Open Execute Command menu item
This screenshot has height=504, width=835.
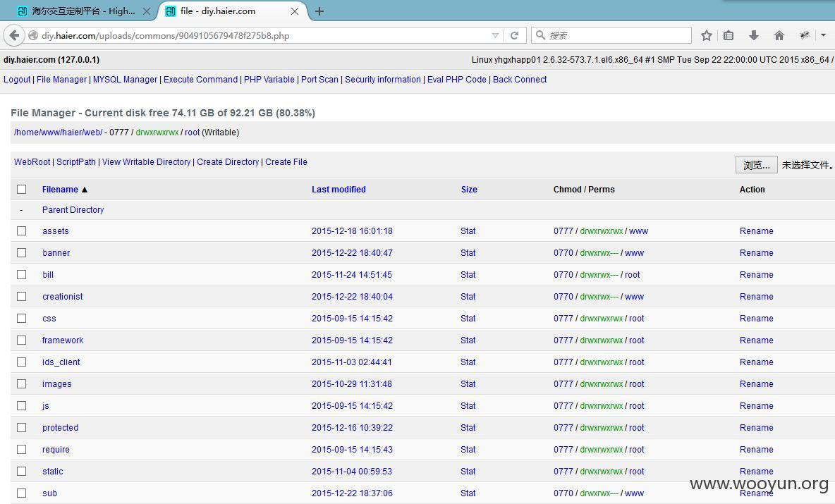[x=200, y=79]
